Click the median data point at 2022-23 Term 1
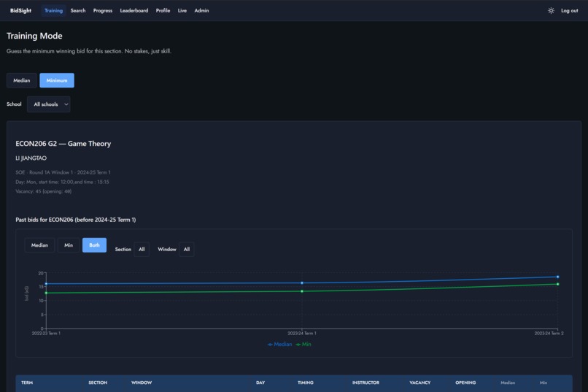This screenshot has width=588, height=392. pos(46,284)
